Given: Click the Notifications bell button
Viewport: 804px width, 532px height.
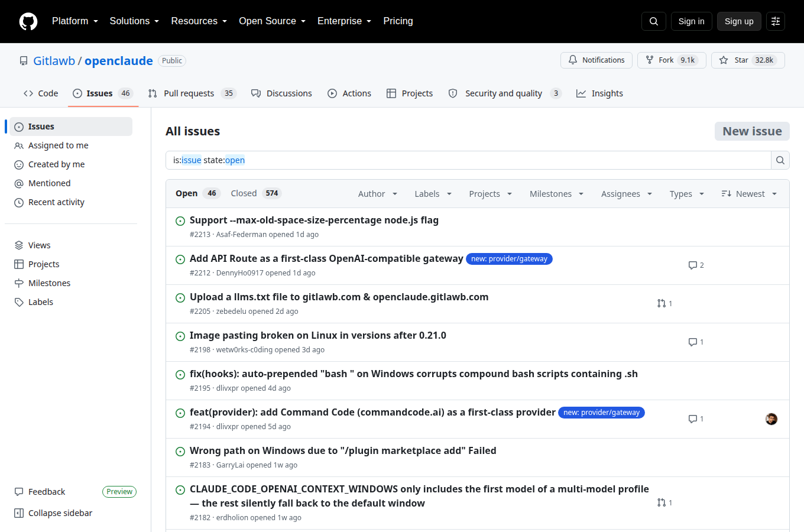Looking at the screenshot, I should click(x=596, y=60).
